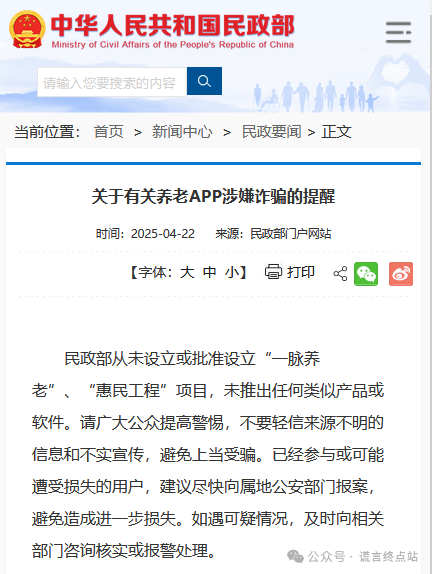The width and height of the screenshot is (432, 574).
Task: Click the printer icon
Action: coord(273,272)
